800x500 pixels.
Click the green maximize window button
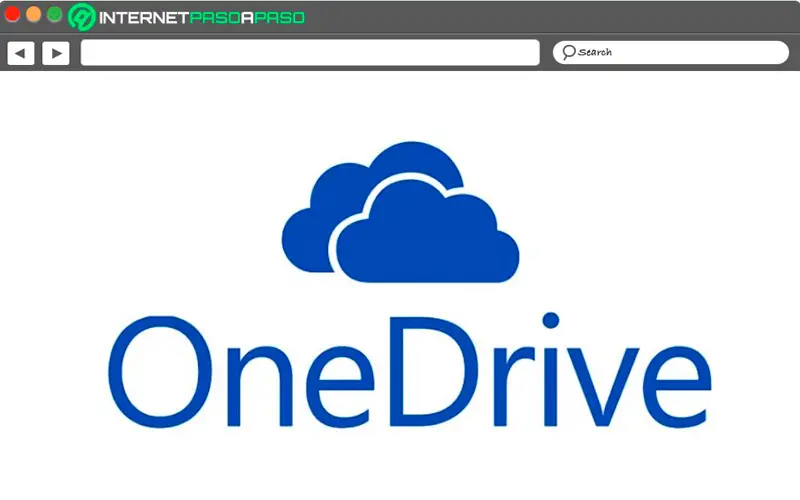55,14
